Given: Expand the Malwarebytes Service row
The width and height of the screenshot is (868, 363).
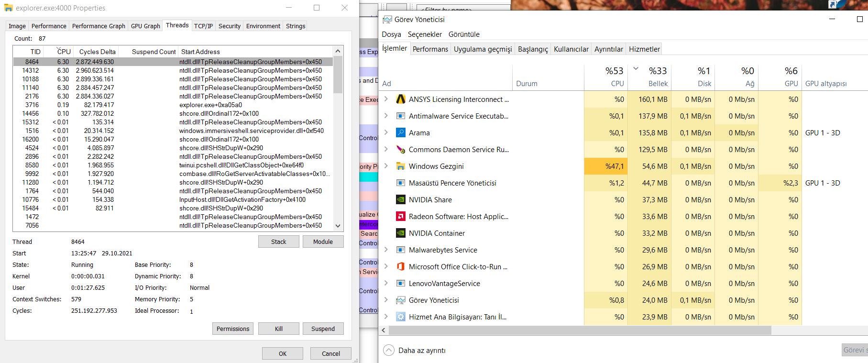Looking at the screenshot, I should pyautogui.click(x=386, y=250).
